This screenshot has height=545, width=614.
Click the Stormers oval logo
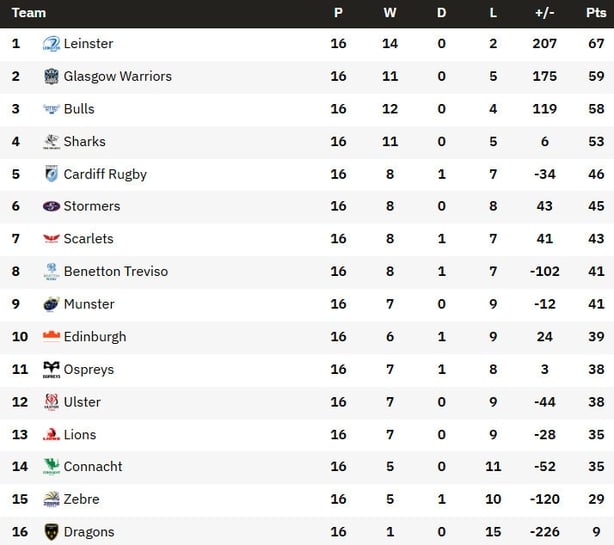click(51, 206)
